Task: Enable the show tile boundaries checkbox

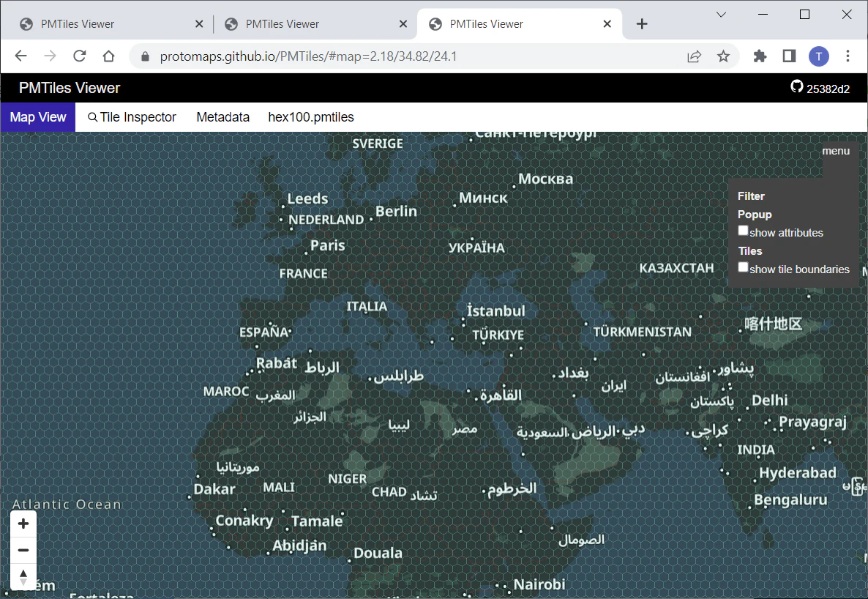Action: [743, 267]
